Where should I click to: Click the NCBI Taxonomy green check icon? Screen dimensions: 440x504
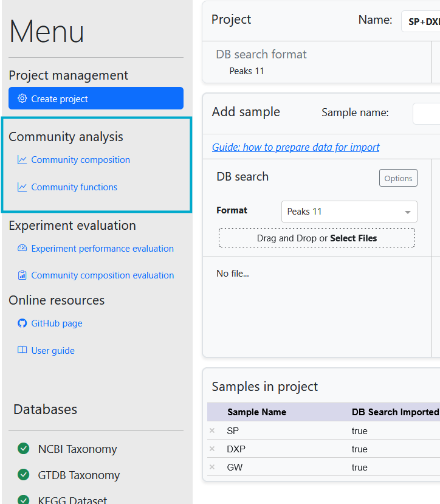coord(24,449)
